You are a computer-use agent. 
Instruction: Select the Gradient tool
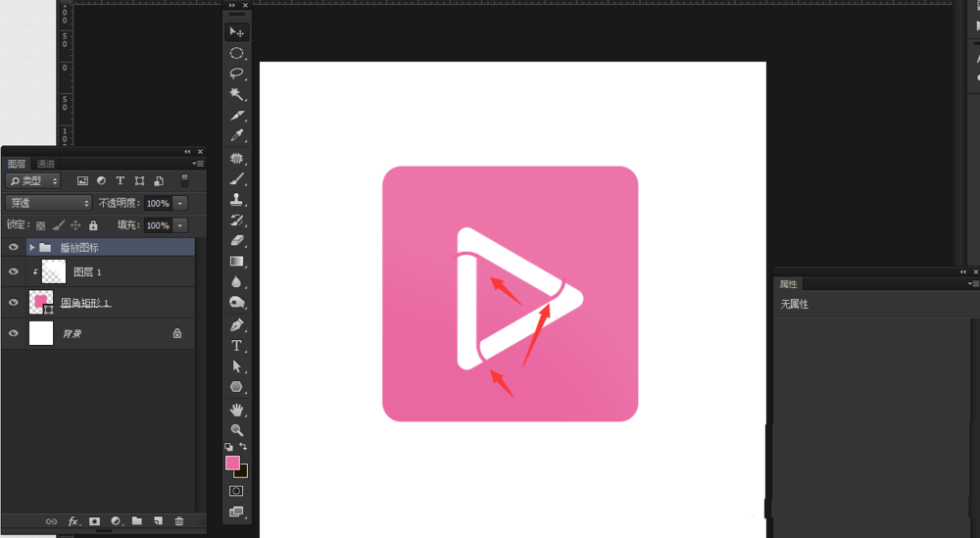click(237, 262)
